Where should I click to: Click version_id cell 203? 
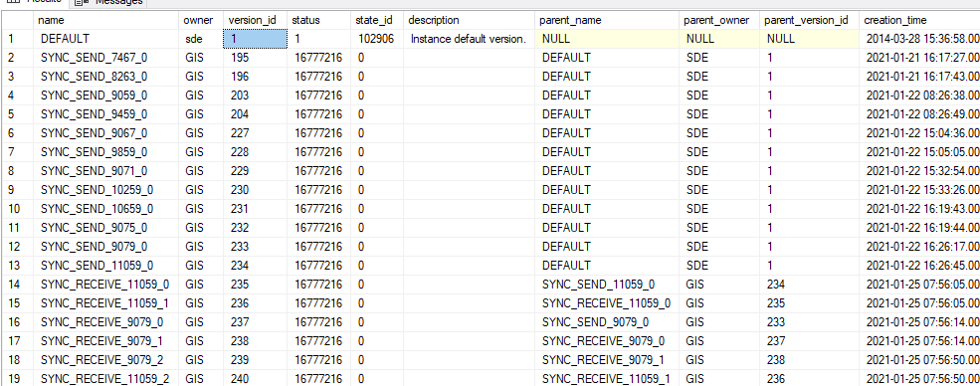255,96
